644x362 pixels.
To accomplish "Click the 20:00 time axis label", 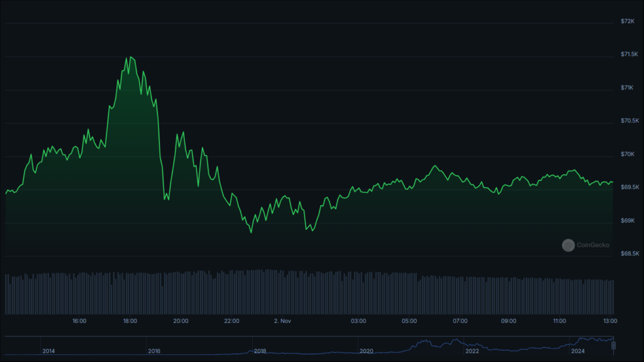I will click(180, 321).
